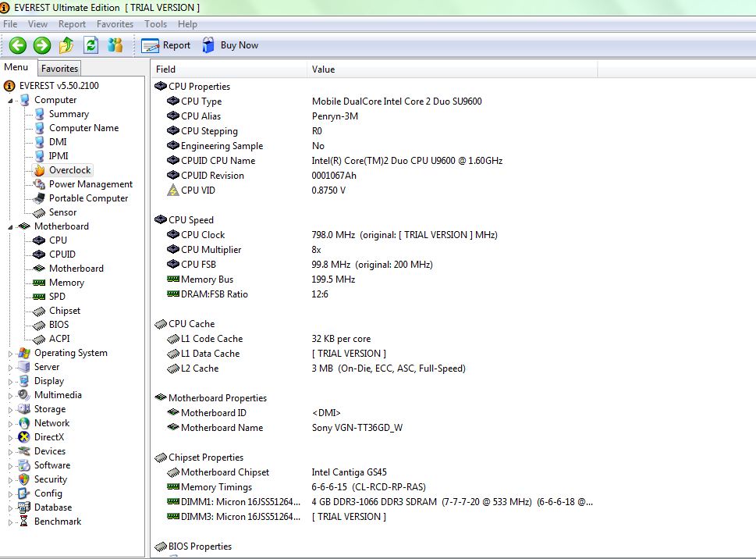
Task: Select the CPUID chip icon
Action: [39, 255]
